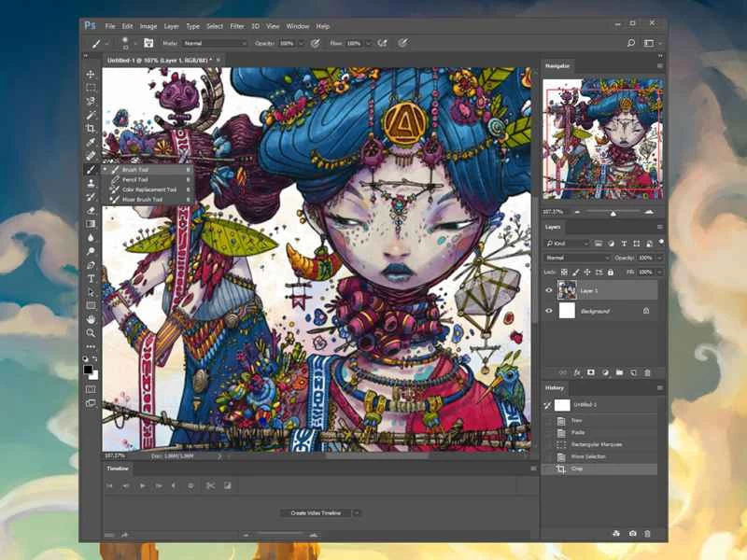Screen dimensions: 747x560
Task: Click the Create Video Timeline button
Action: coord(317,512)
